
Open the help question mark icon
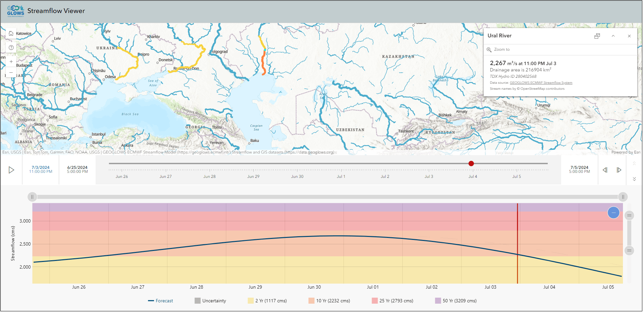click(11, 47)
